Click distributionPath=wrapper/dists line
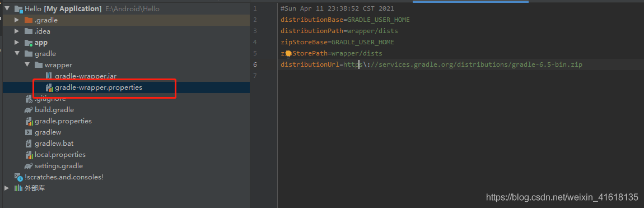The image size is (644, 208). 339,31
